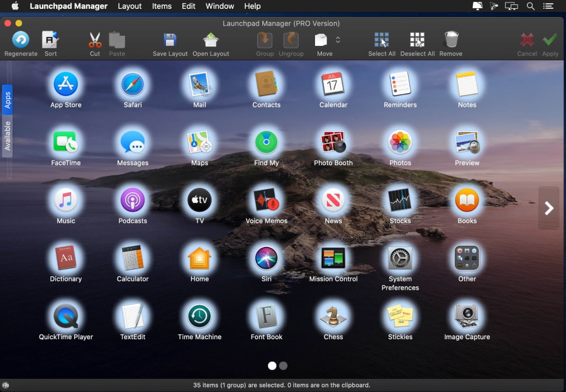Select the Home app icon
The height and width of the screenshot is (392, 566).
point(199,258)
